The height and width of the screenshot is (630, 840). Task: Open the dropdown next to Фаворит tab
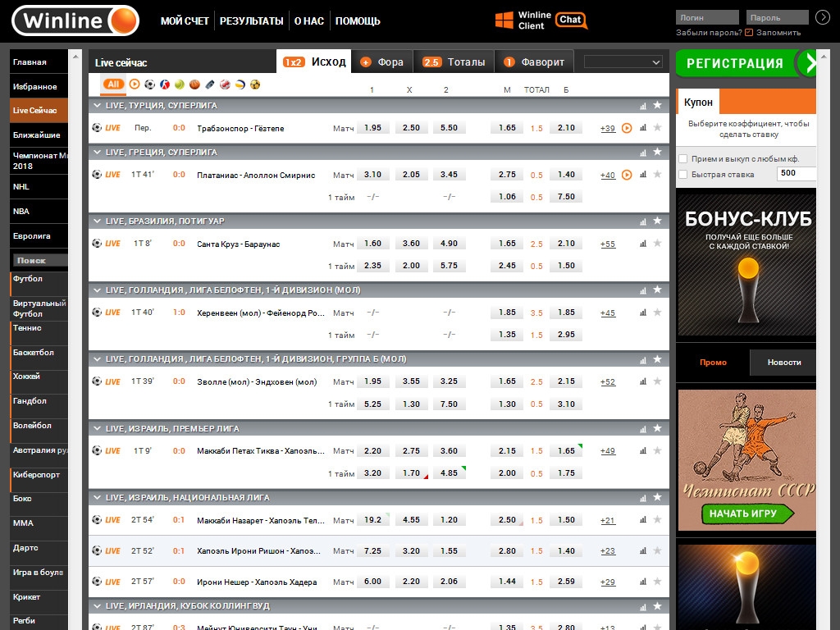pos(623,62)
